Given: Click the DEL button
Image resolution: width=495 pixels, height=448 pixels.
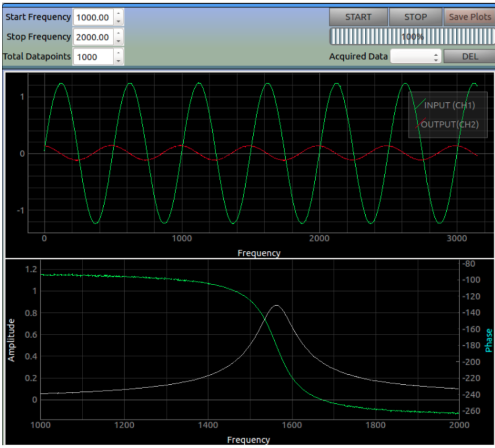Looking at the screenshot, I should coord(470,57).
